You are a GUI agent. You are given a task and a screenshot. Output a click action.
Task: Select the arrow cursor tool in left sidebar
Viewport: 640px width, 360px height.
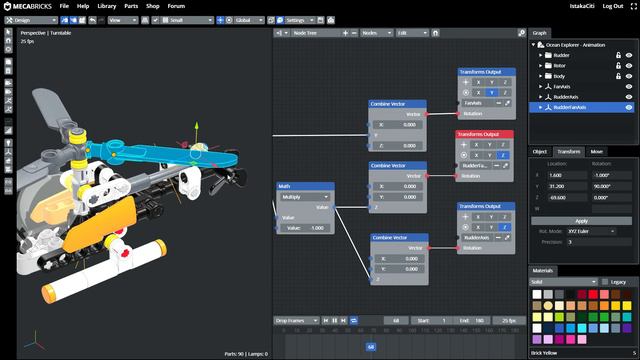pyautogui.click(x=9, y=32)
